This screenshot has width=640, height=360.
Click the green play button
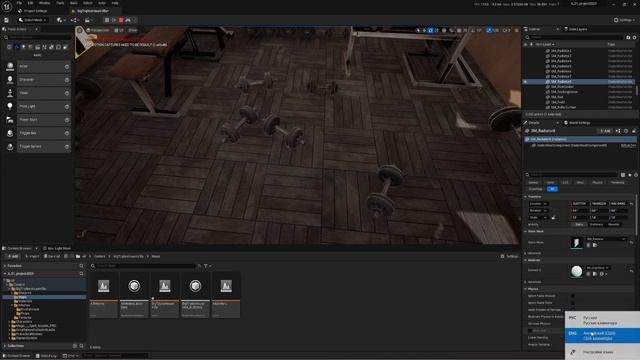[113, 20]
